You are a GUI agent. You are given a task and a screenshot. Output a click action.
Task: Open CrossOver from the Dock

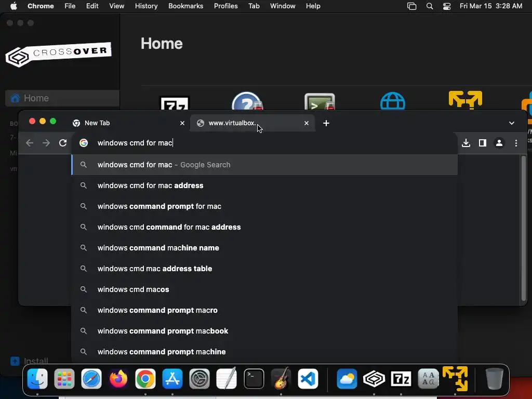pos(374,379)
